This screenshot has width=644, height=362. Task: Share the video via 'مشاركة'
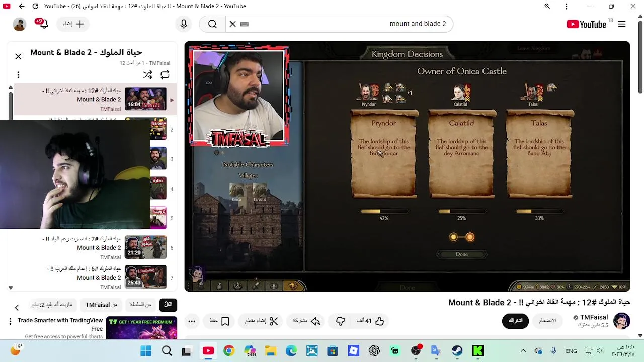[306, 321]
